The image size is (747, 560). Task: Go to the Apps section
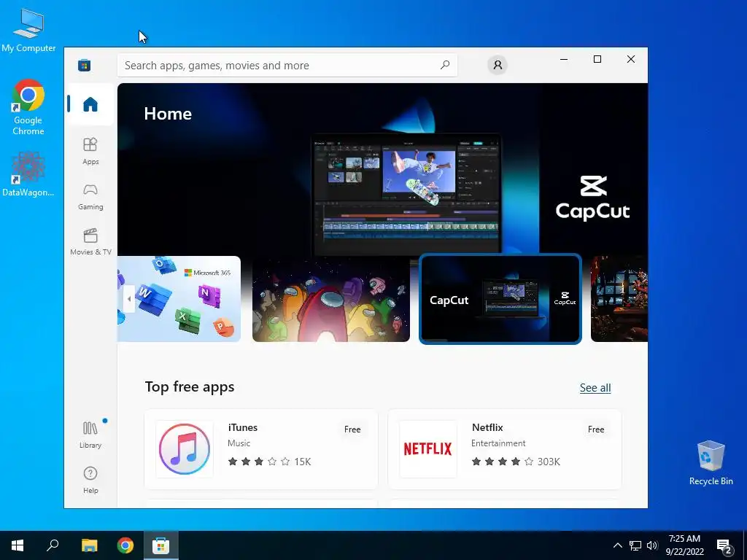tap(90, 151)
